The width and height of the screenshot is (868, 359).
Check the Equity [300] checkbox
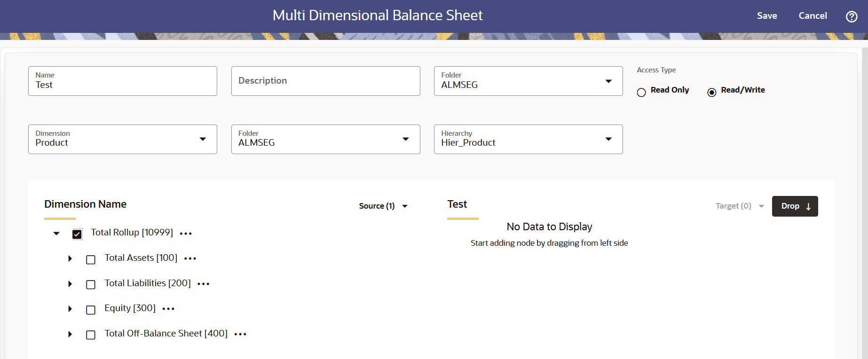click(x=91, y=310)
